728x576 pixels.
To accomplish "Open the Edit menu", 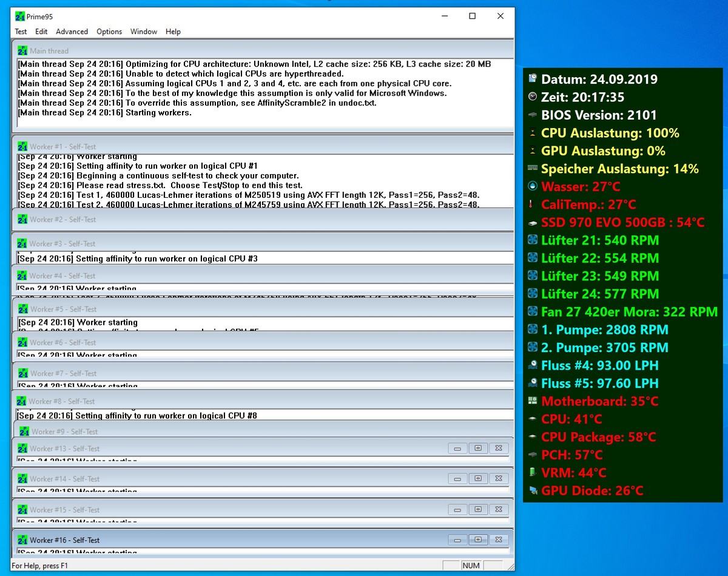I will [x=41, y=32].
